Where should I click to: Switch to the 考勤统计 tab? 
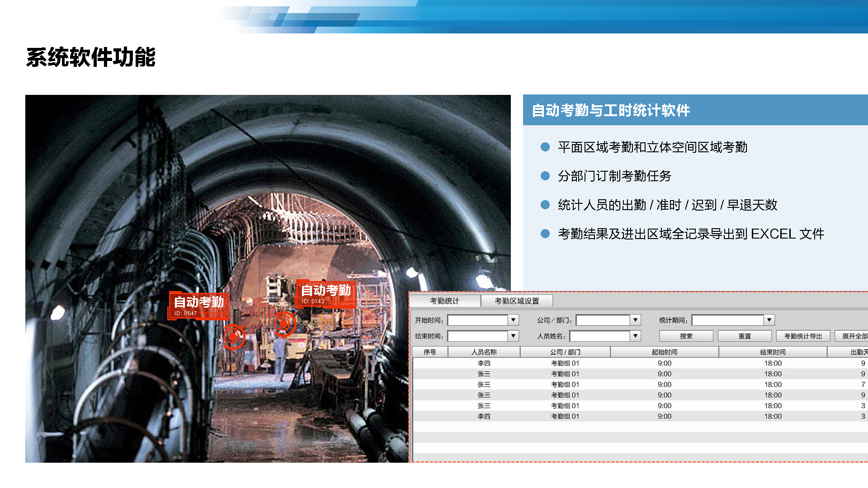pyautogui.click(x=444, y=301)
